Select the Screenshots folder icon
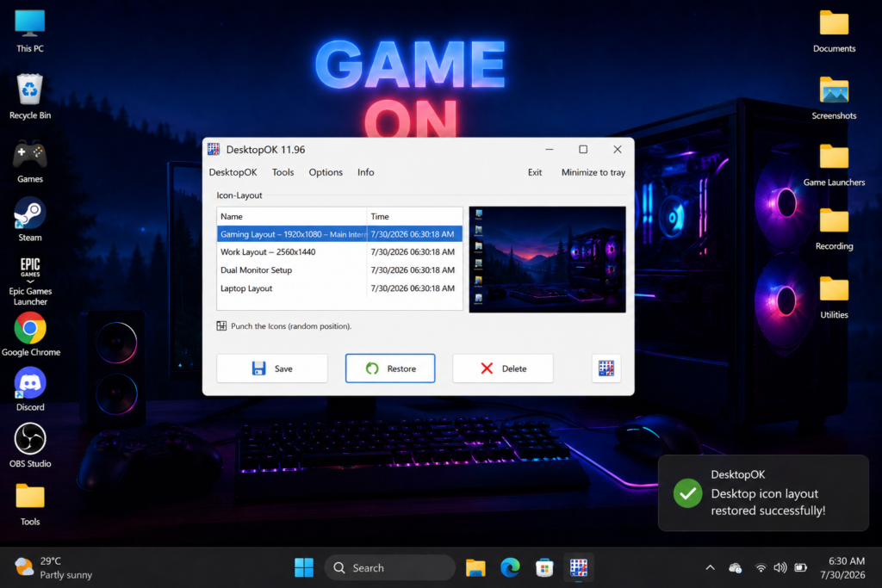 [834, 98]
